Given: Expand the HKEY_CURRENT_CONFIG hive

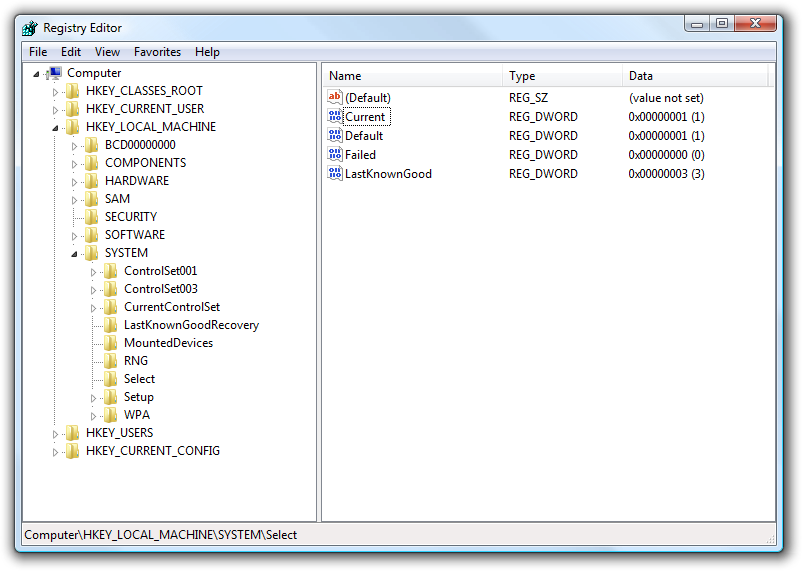Looking at the screenshot, I should [56, 452].
